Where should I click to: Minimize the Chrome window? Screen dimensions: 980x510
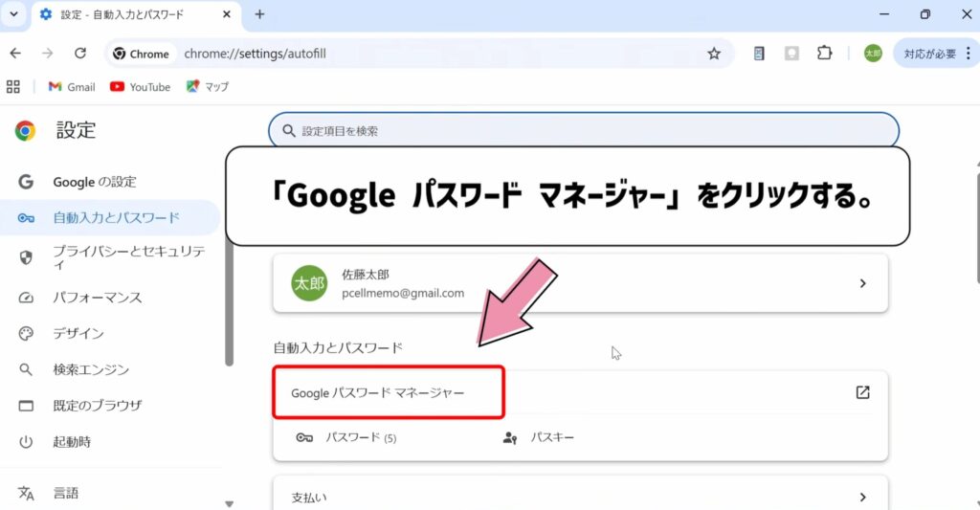pos(883,13)
